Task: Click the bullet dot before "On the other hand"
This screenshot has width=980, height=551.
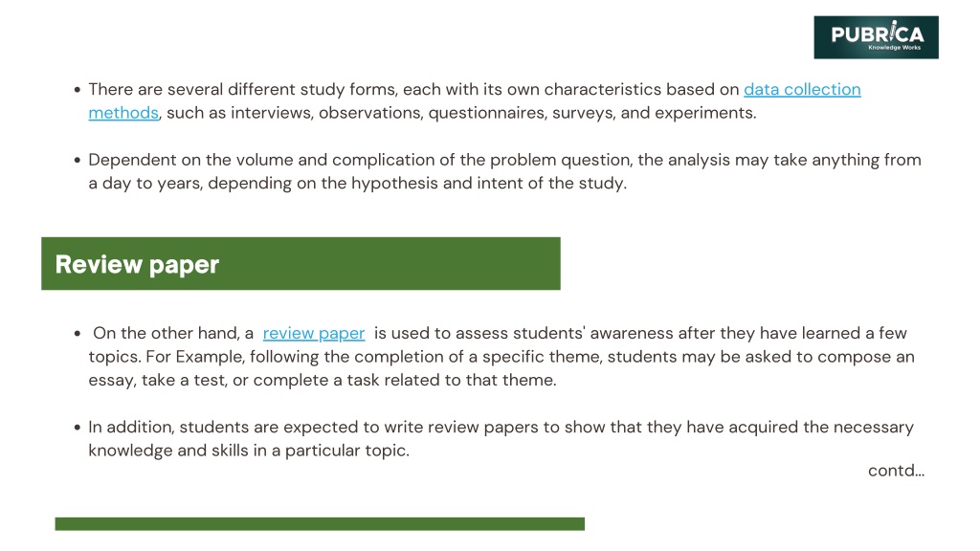Action: tap(77, 334)
